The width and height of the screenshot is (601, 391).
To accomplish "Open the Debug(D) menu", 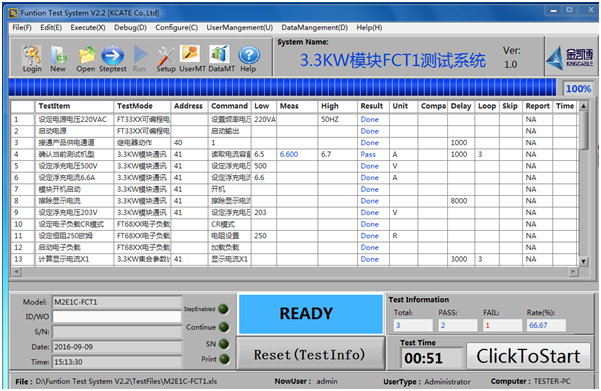I will coord(130,28).
